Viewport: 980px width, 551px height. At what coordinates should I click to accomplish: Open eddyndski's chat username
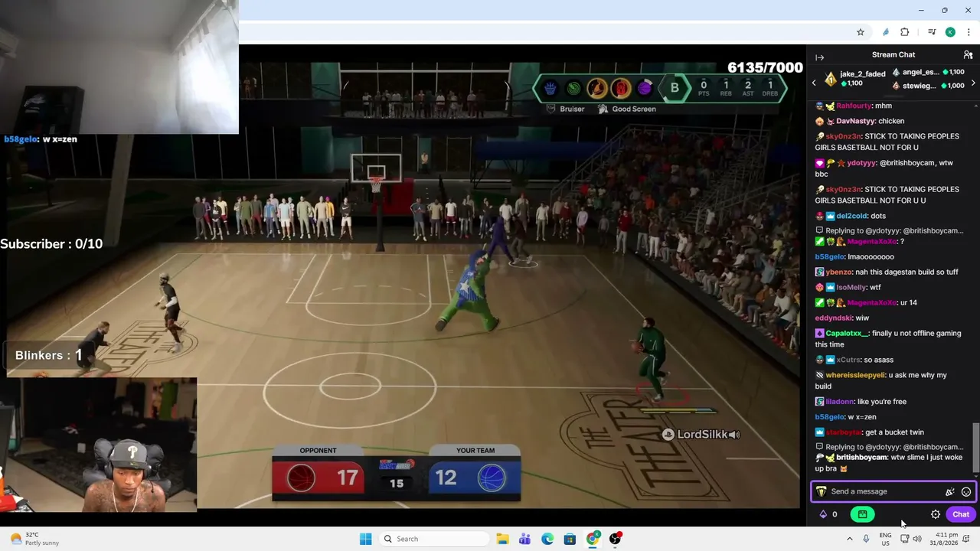tap(833, 318)
